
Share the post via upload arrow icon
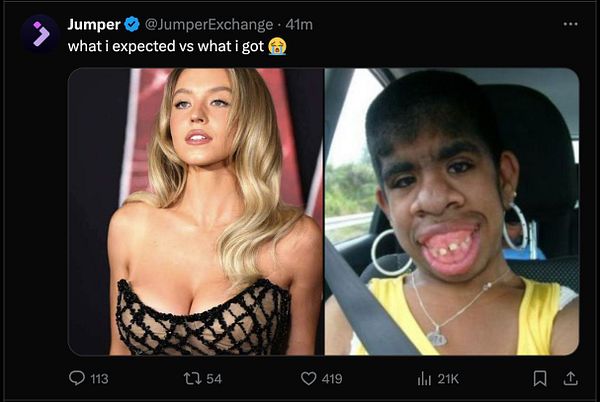click(x=570, y=378)
